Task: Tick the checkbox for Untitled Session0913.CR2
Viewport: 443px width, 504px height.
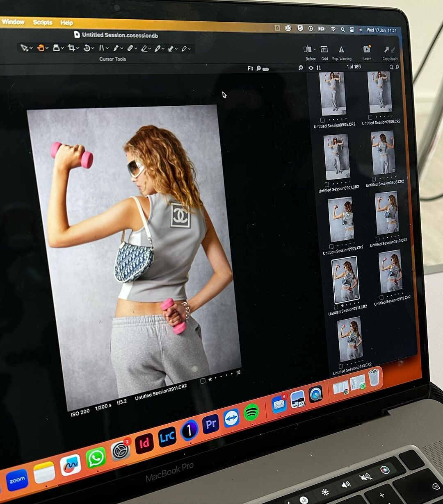Action: point(341,366)
